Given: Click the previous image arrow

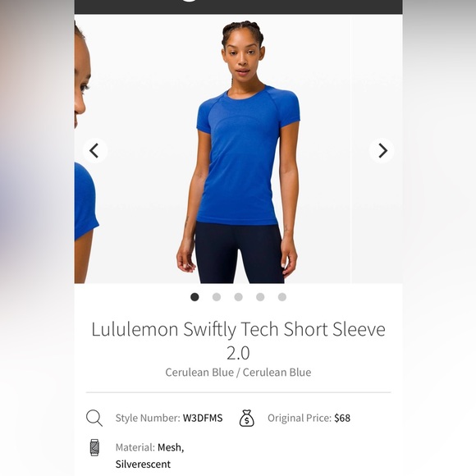Looking at the screenshot, I should [x=94, y=150].
